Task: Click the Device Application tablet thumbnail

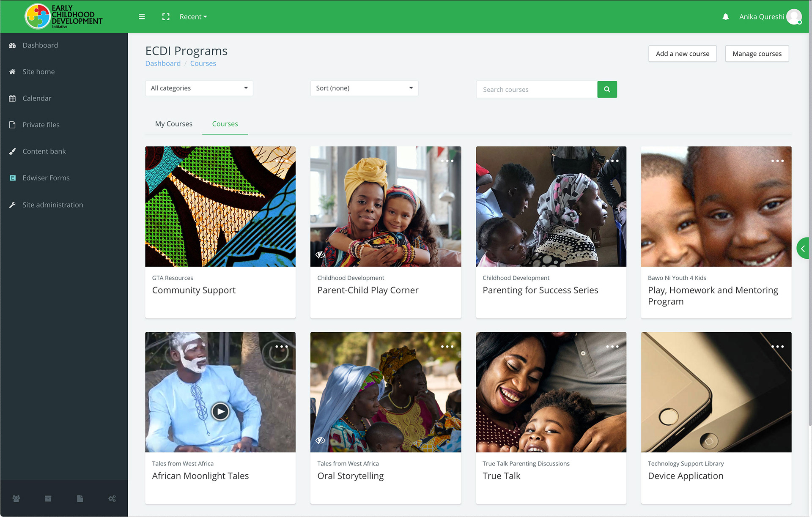Action: click(x=716, y=392)
